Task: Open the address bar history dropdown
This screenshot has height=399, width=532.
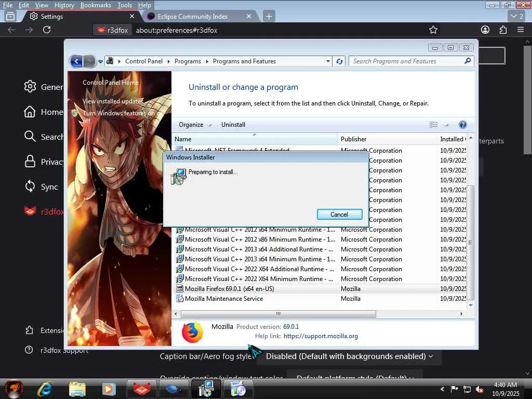Action: (328, 61)
